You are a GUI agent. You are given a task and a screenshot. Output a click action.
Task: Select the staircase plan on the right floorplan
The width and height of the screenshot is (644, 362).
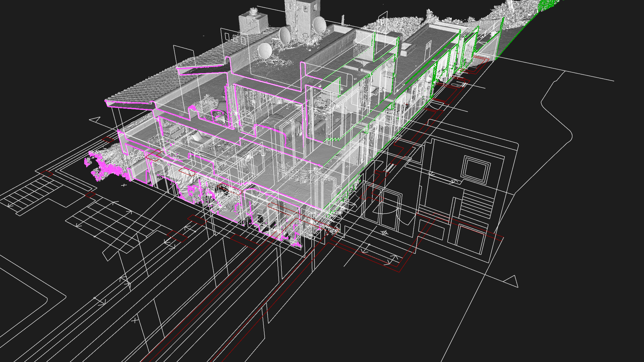point(476,203)
